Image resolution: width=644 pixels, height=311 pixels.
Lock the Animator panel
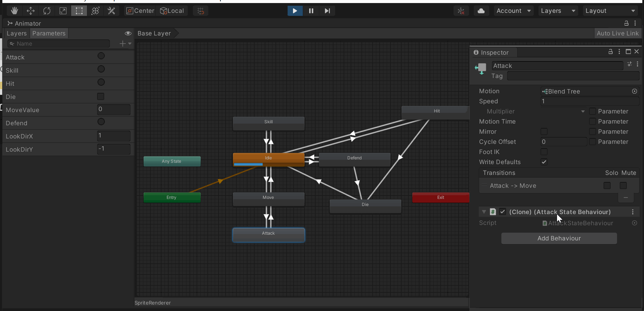click(x=626, y=23)
